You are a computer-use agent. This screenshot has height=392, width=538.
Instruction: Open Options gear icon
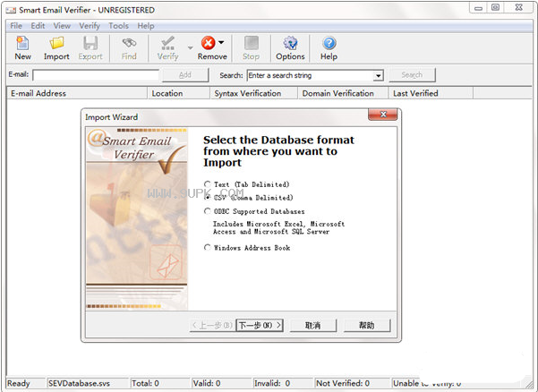[290, 43]
